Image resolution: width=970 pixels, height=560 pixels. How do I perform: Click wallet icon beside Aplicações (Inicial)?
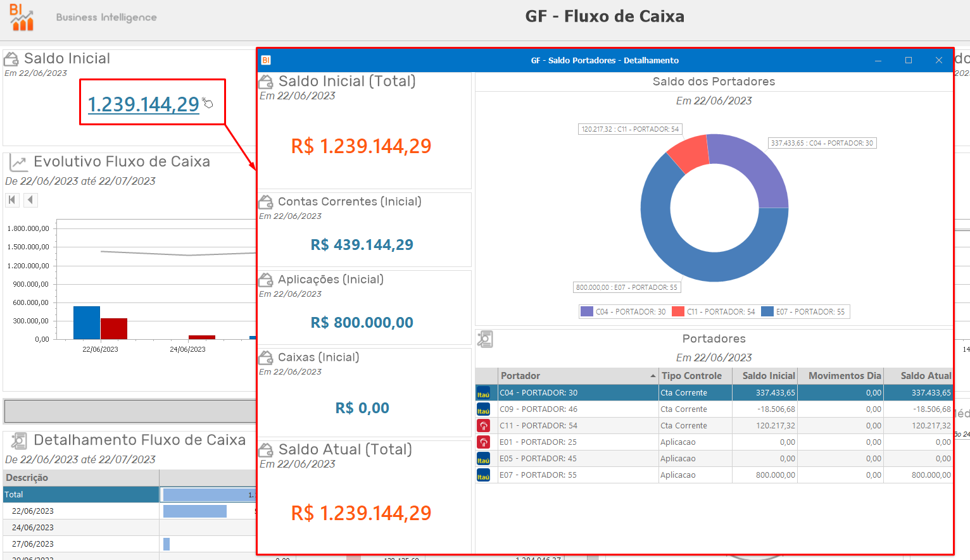pyautogui.click(x=266, y=280)
